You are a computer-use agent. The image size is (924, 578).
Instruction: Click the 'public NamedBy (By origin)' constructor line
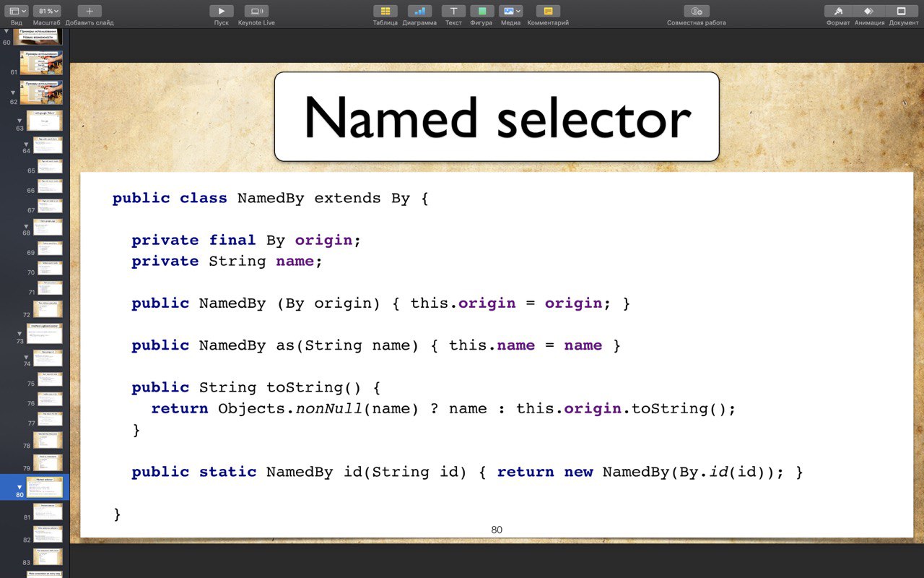point(381,303)
